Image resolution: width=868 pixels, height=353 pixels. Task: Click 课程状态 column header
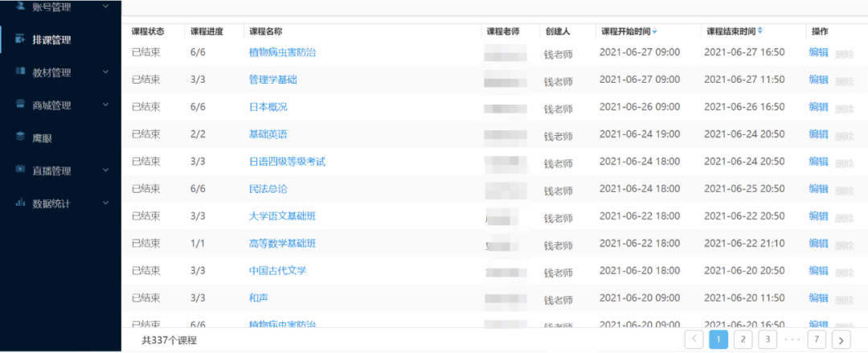click(148, 31)
